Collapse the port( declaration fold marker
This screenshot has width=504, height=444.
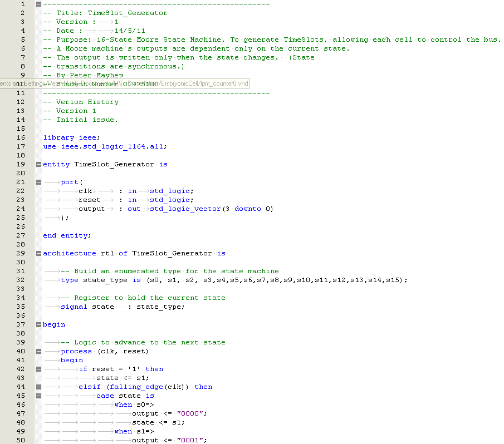(x=38, y=182)
